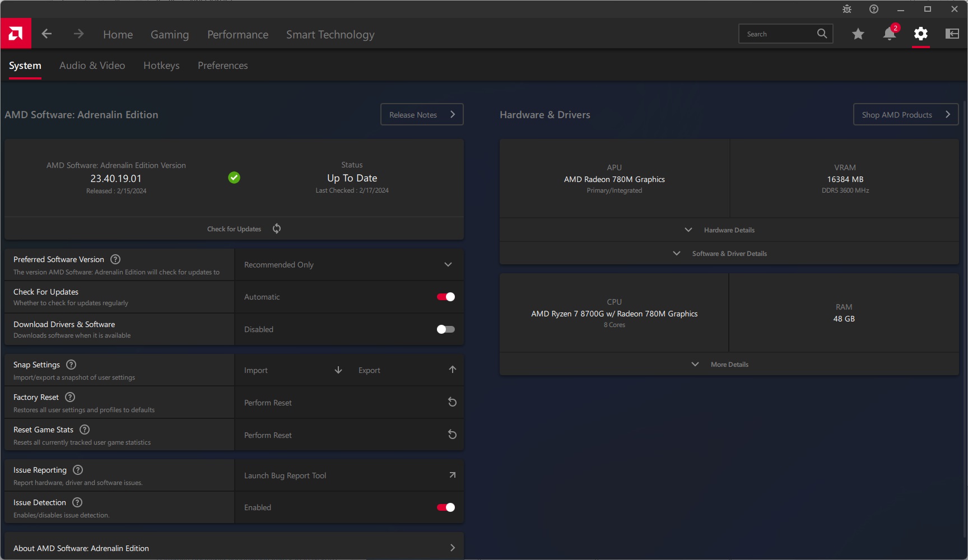Viewport: 968px width, 560px height.
Task: Click the refresh icon beside Check for Updates
Action: pyautogui.click(x=277, y=228)
